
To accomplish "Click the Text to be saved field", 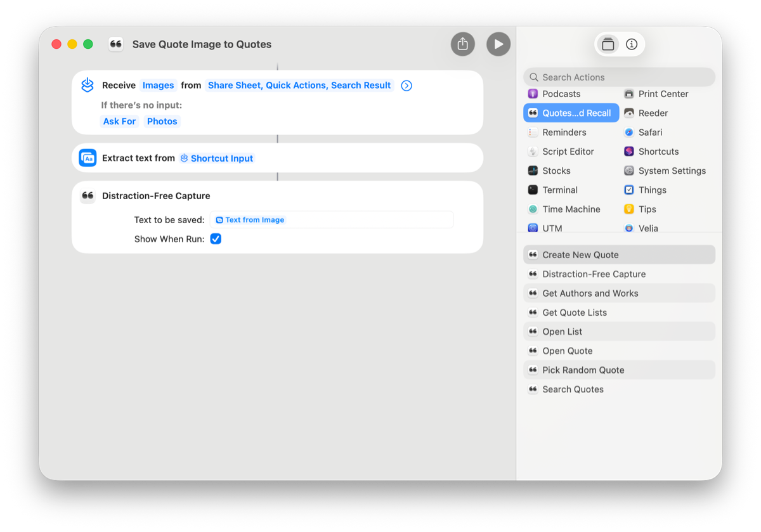I will tap(332, 220).
